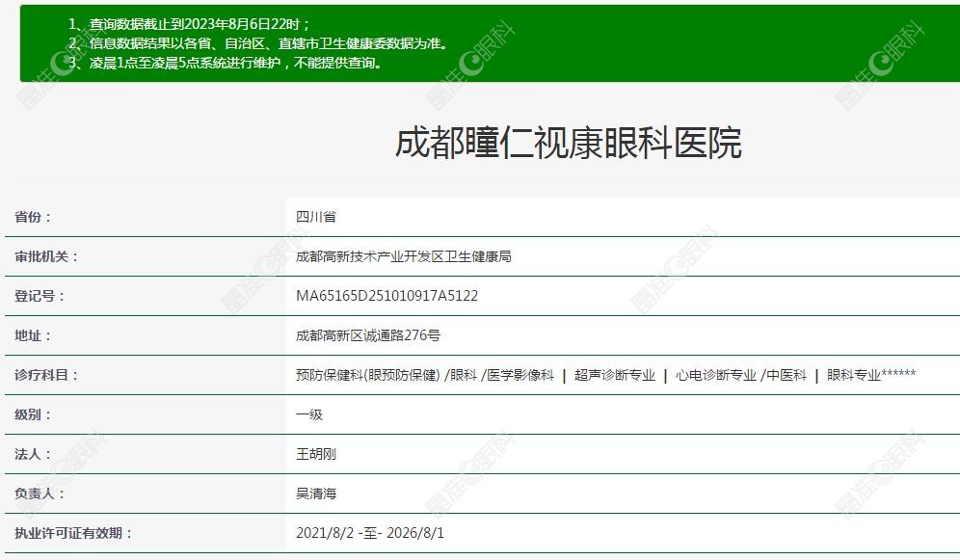Select the person in charge 吴清海
960x560 pixels.
point(316,493)
